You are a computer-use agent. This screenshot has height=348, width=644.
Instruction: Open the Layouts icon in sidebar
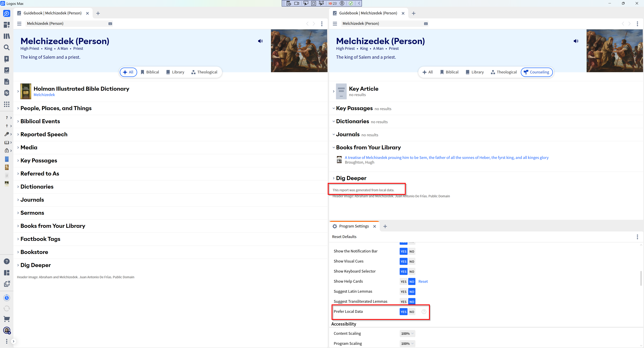pyautogui.click(x=7, y=273)
